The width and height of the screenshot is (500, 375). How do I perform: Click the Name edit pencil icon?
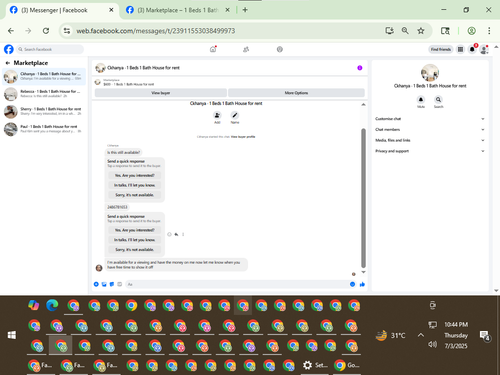[x=235, y=115]
